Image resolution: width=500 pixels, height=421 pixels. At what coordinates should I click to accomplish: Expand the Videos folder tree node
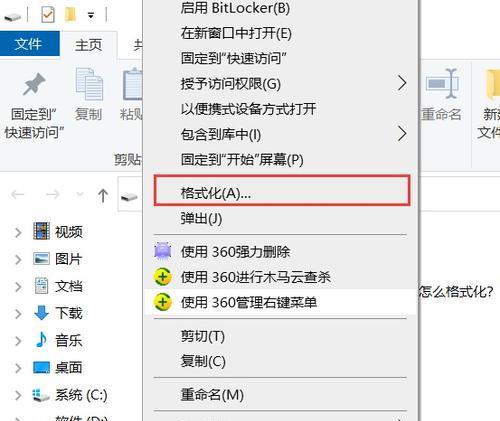pos(18,232)
